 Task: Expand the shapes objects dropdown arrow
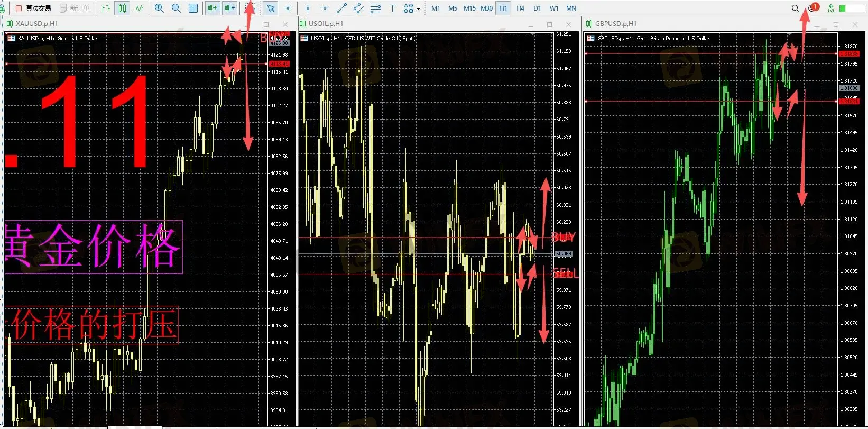point(418,8)
